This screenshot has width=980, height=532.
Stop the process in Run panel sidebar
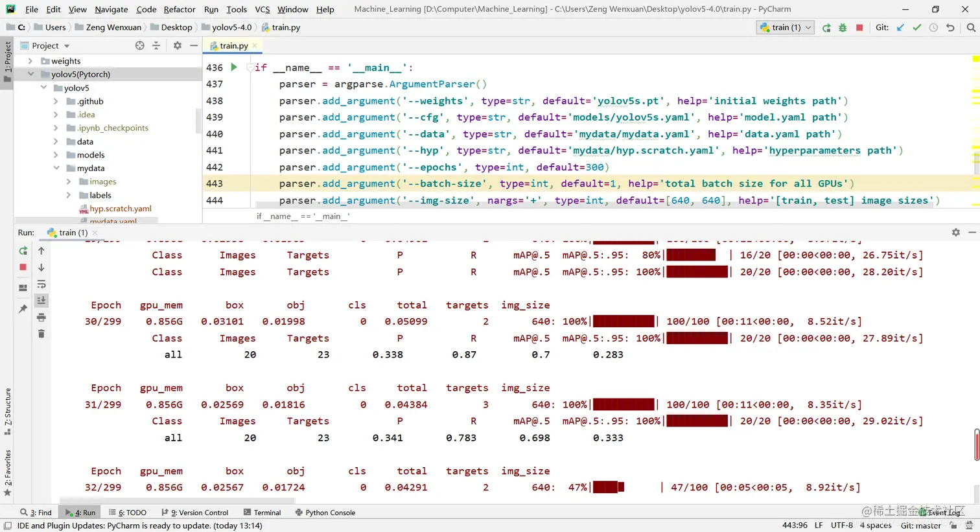tap(23, 267)
